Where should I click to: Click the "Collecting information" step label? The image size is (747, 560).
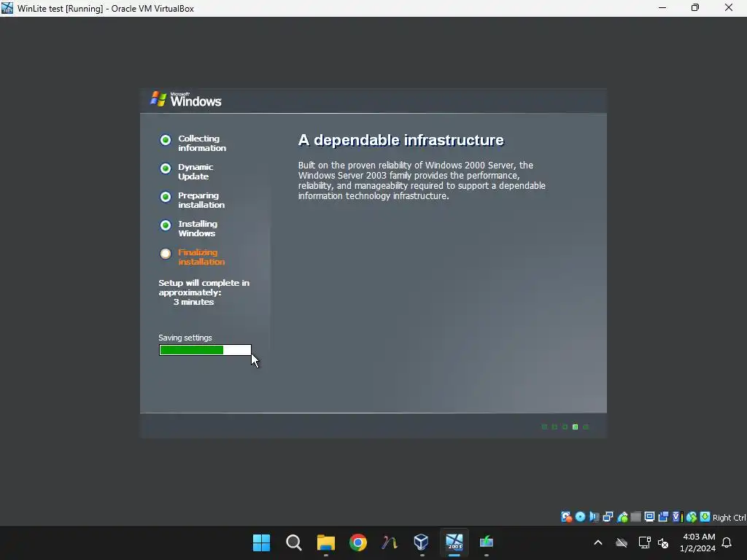pyautogui.click(x=202, y=144)
